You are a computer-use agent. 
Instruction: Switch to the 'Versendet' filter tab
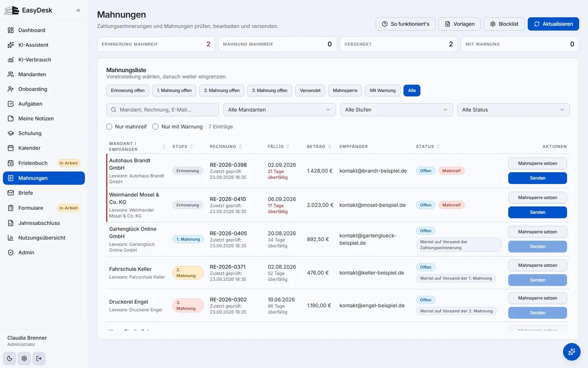point(310,91)
